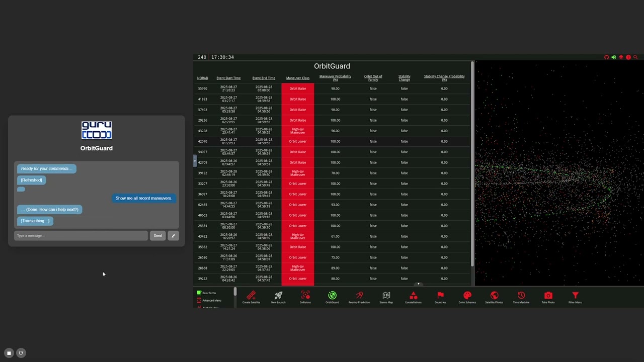Sort by Event End Time header
644x362 pixels.
pyautogui.click(x=264, y=78)
